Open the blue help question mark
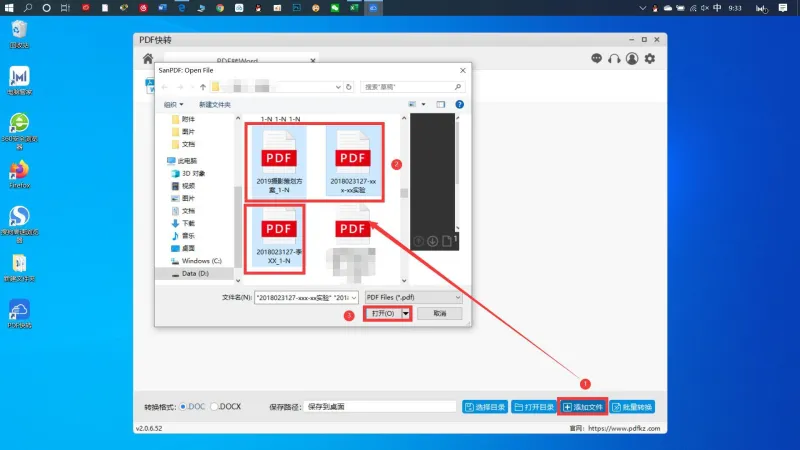This screenshot has height=450, width=800. (x=460, y=104)
